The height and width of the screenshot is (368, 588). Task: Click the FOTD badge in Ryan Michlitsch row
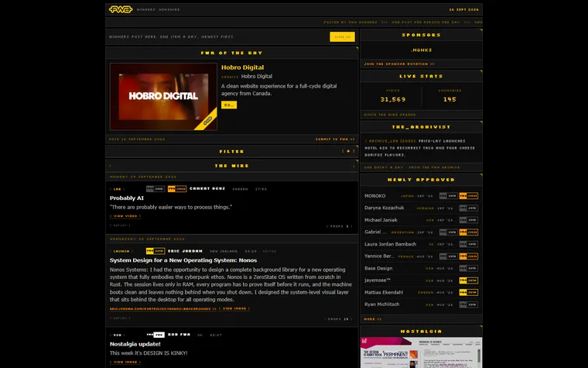[469, 304]
